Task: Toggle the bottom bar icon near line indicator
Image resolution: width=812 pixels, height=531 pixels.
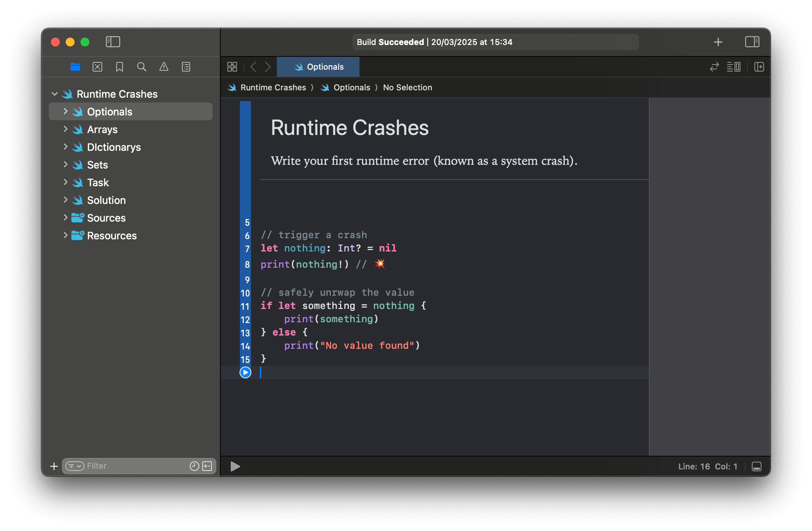Action: (x=756, y=466)
